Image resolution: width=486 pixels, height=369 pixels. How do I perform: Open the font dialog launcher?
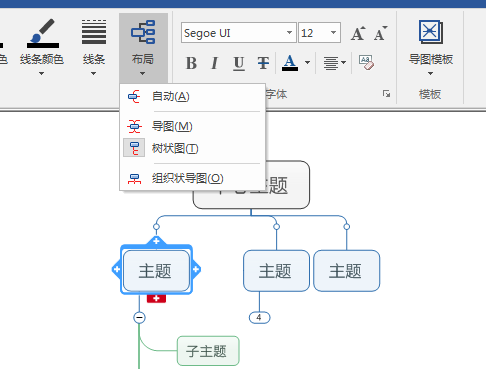click(386, 94)
